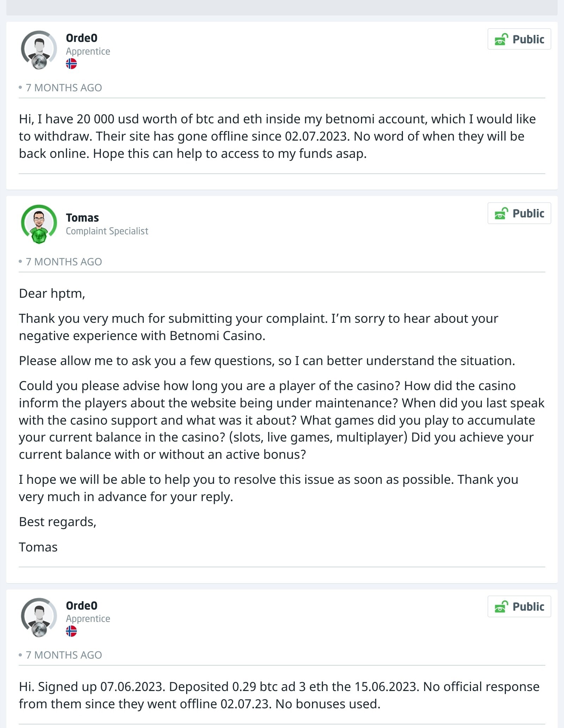Click the first post's 7 MONTHS AGO timestamp
This screenshot has height=728, width=564.
click(64, 88)
